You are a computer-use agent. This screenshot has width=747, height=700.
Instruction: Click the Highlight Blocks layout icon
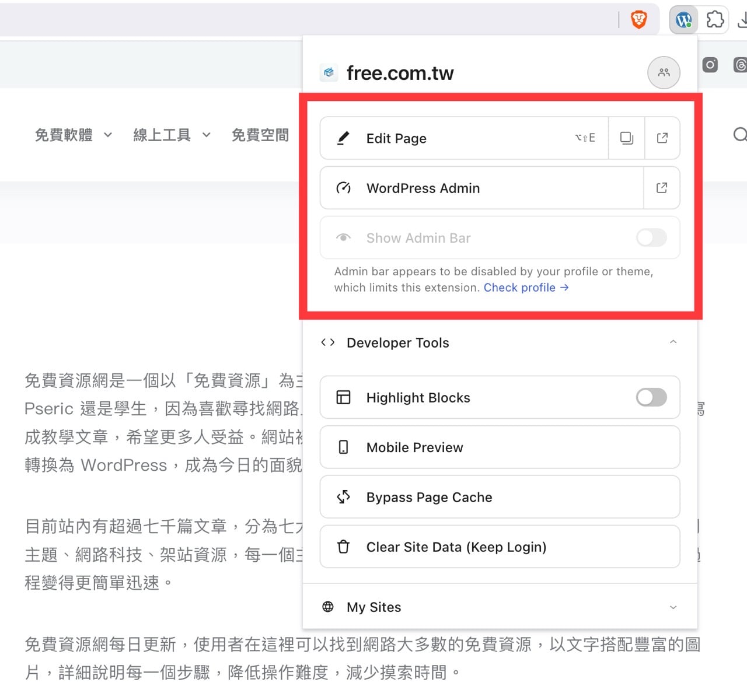tap(343, 397)
